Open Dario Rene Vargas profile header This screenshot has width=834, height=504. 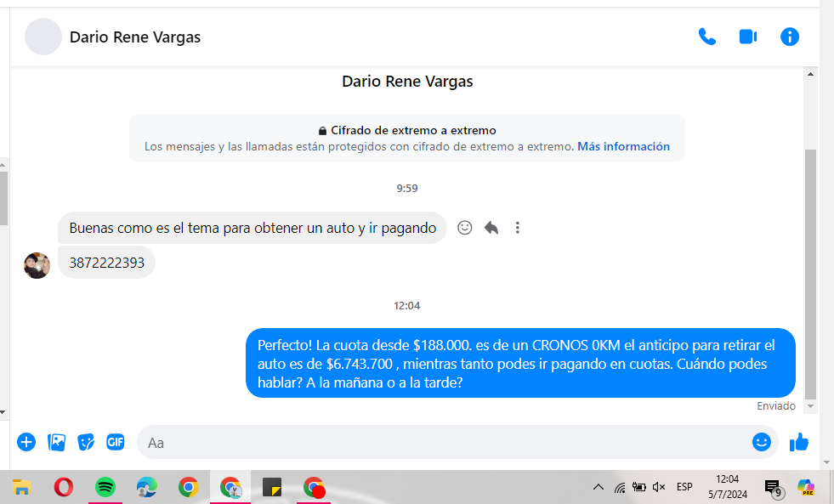(x=135, y=37)
